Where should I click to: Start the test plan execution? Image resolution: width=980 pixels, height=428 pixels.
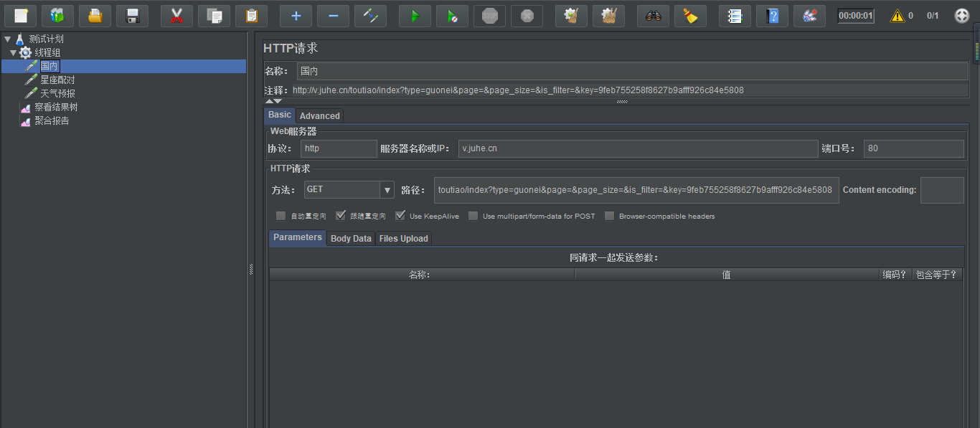pos(415,16)
